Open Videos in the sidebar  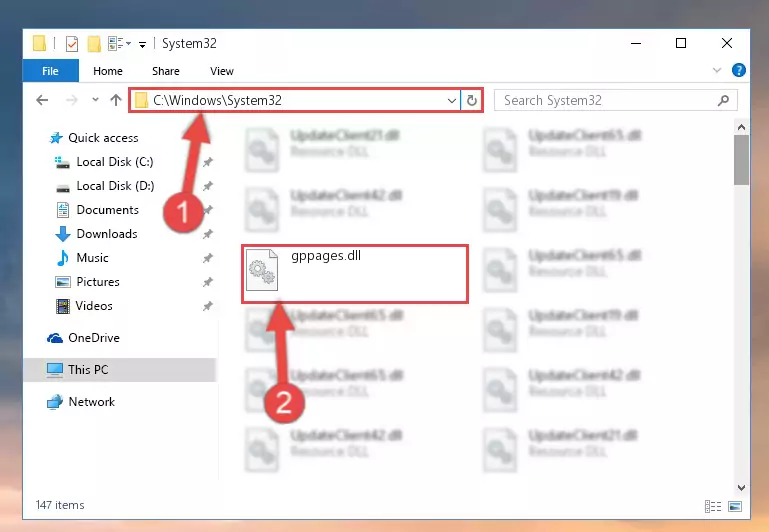[x=94, y=306]
